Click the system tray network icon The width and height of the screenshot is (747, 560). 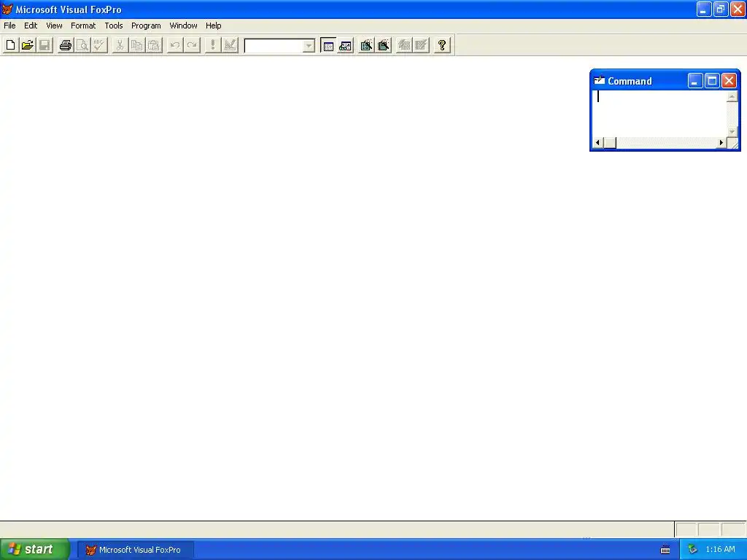coord(692,550)
